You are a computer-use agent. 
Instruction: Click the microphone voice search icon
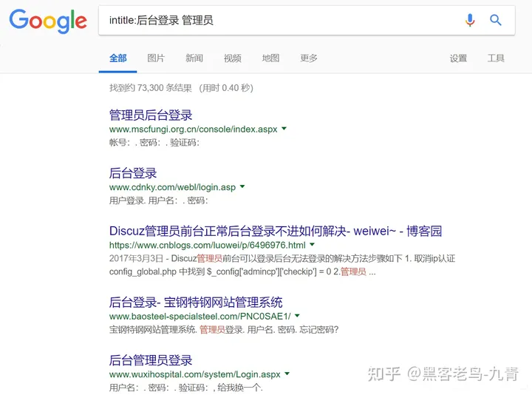[470, 20]
